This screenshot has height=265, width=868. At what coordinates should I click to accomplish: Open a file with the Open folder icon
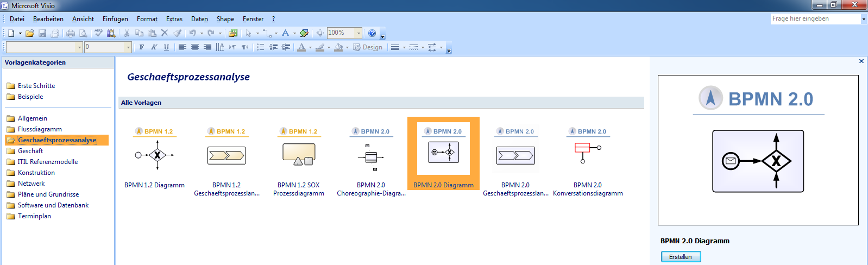click(30, 33)
